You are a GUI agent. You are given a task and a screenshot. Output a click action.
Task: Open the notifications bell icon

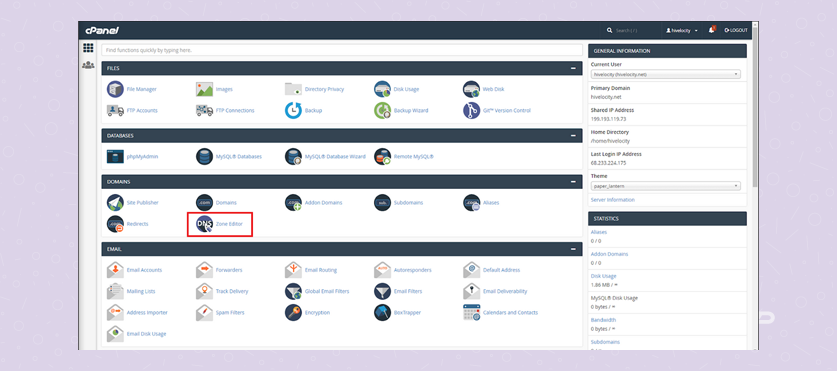tap(712, 30)
